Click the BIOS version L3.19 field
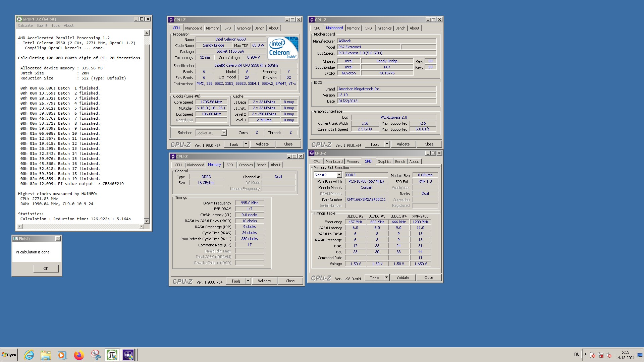 [x=387, y=95]
